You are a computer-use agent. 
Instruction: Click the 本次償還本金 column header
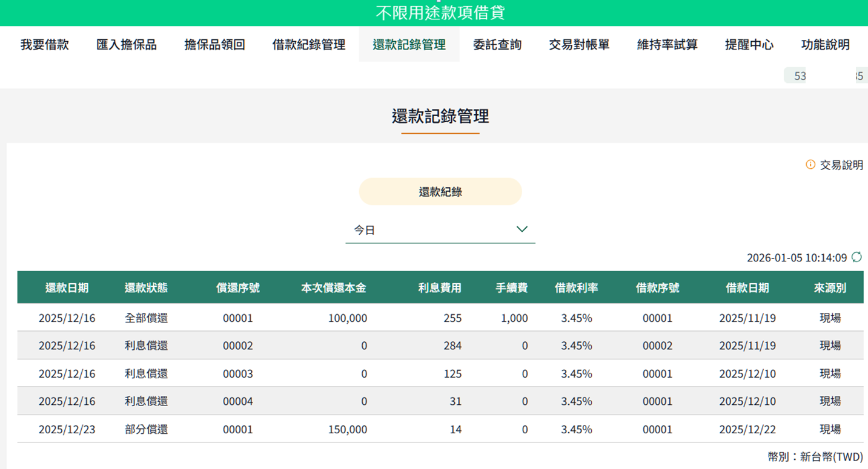coord(333,288)
